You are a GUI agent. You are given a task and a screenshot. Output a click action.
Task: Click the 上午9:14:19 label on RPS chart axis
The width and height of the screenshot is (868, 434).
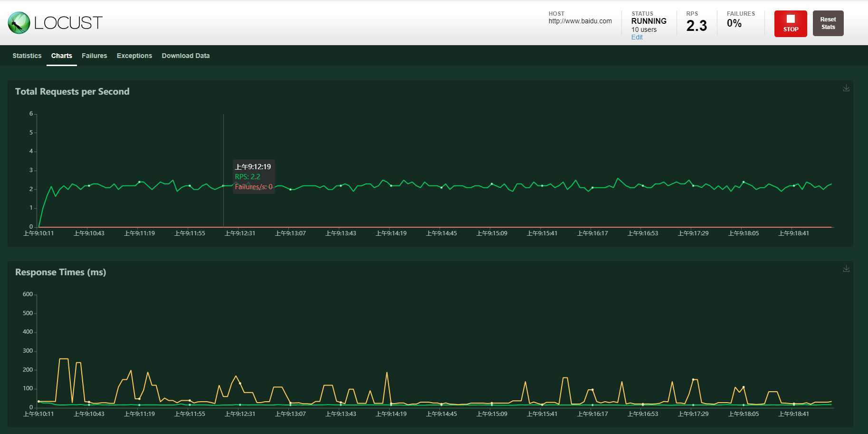click(391, 233)
